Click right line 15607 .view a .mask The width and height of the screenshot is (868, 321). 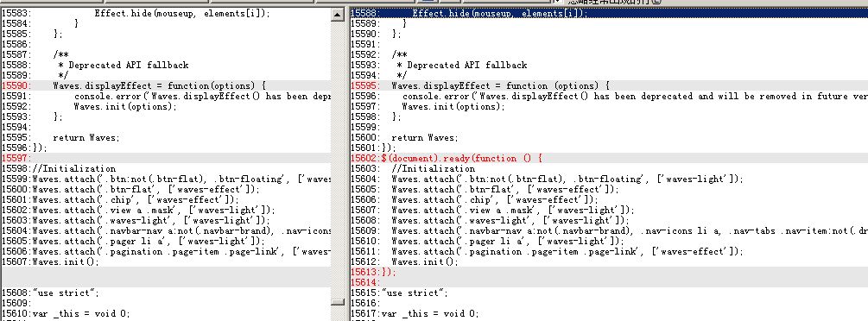(x=609, y=211)
